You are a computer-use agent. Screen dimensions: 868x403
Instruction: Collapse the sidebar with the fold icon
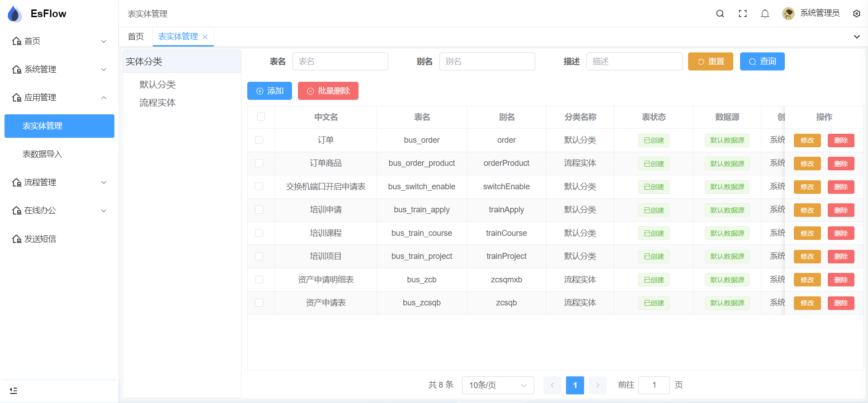click(14, 390)
